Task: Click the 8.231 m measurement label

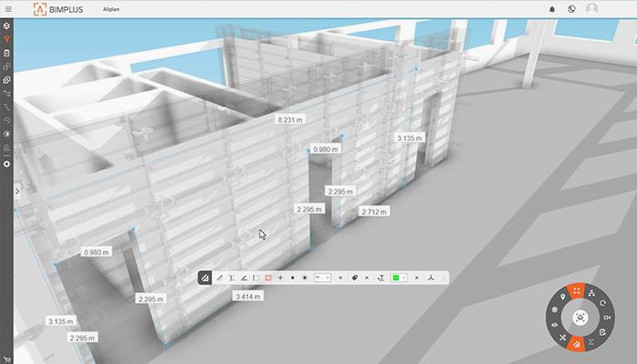Action: click(x=290, y=119)
